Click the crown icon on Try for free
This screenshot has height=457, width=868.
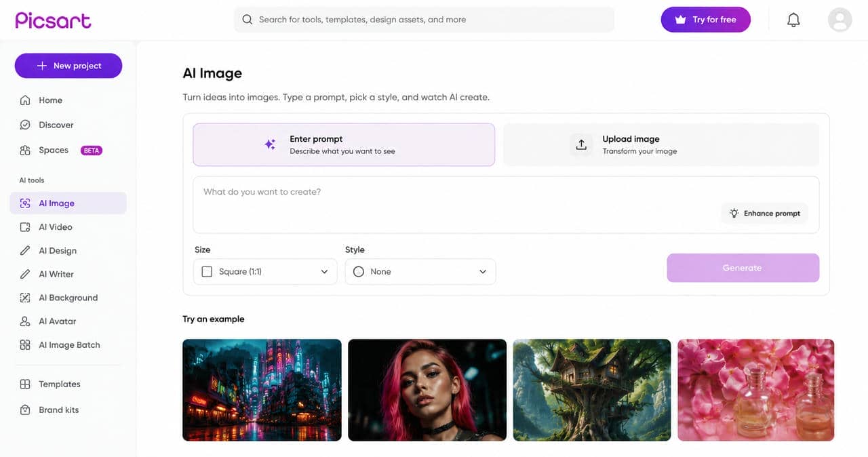tap(680, 20)
